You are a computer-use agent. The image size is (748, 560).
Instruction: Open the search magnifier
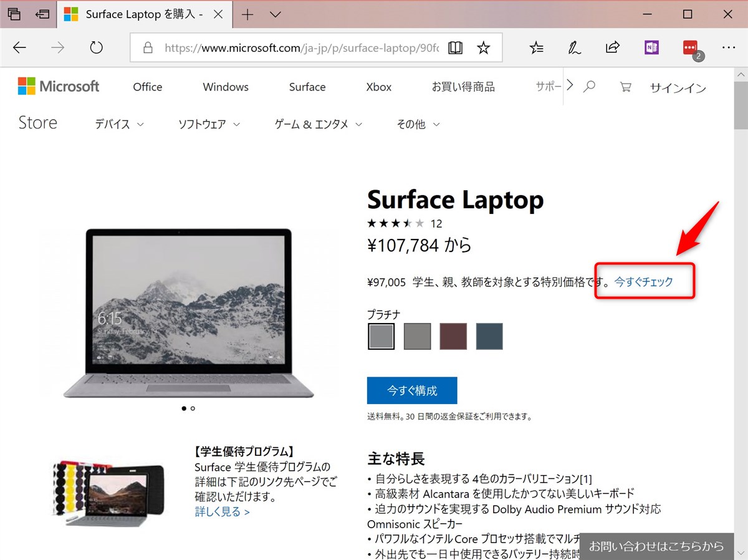pos(589,87)
